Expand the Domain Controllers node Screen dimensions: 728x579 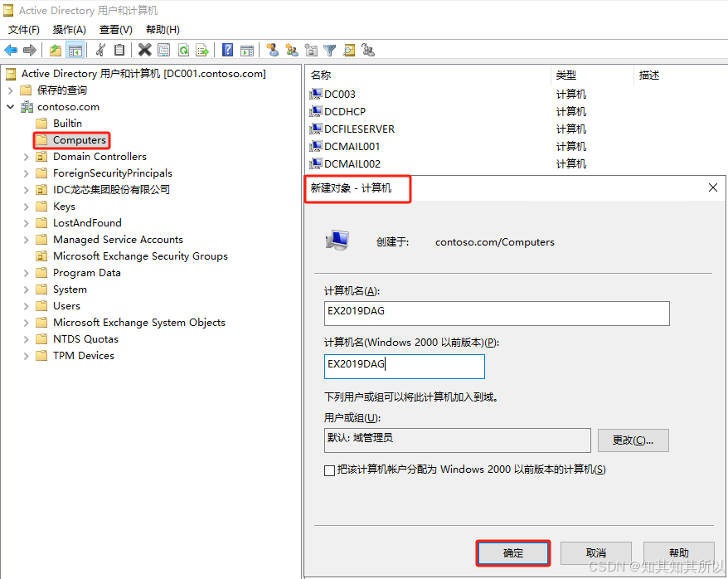[x=26, y=157]
